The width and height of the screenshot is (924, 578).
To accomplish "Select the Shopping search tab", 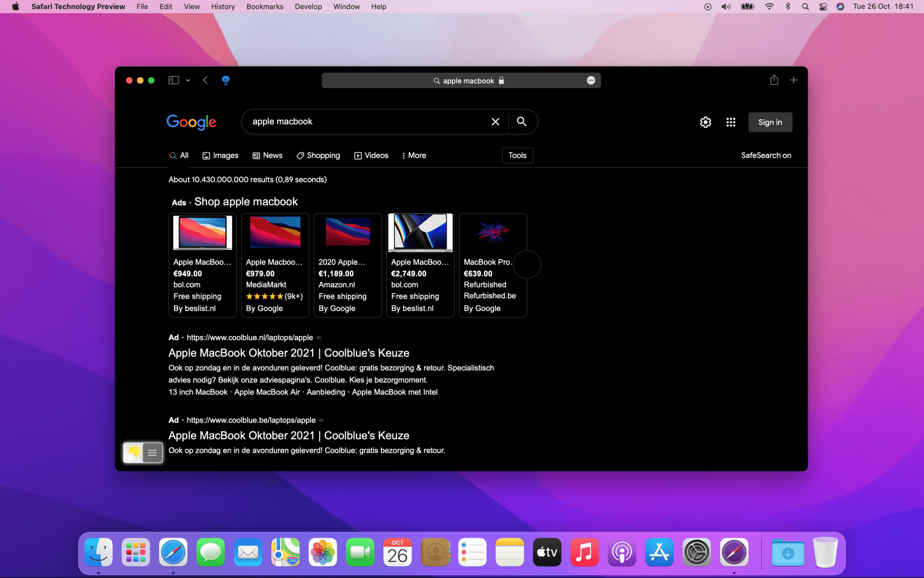I will tap(318, 155).
